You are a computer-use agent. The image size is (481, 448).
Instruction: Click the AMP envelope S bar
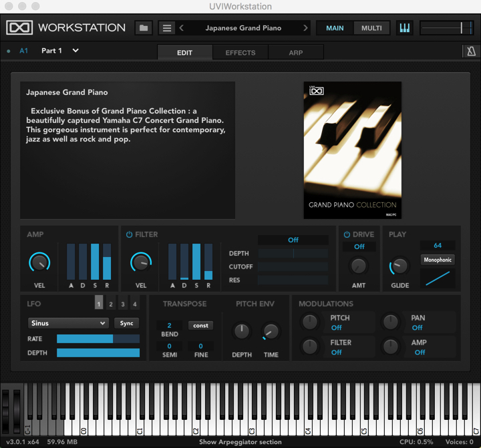pyautogui.click(x=95, y=262)
